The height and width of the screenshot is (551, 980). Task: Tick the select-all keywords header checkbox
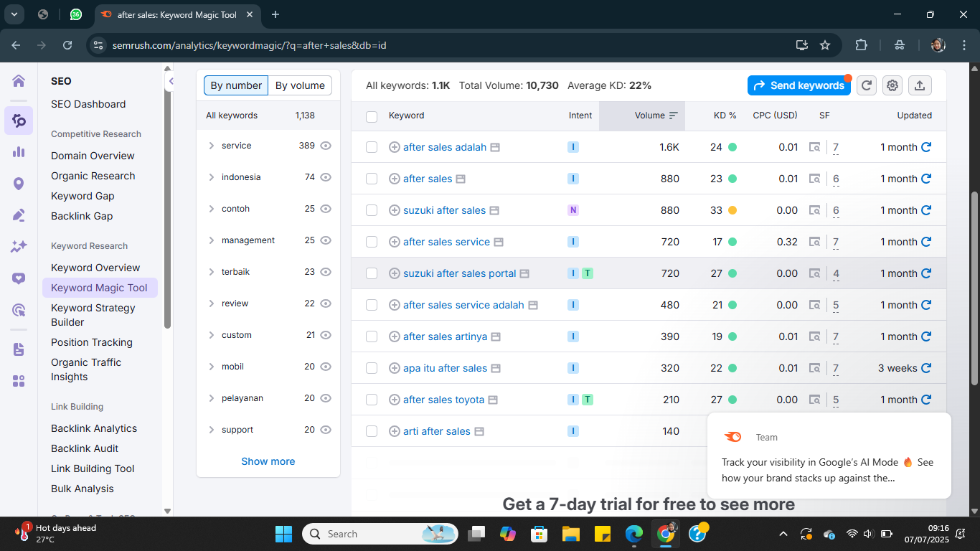click(x=372, y=116)
